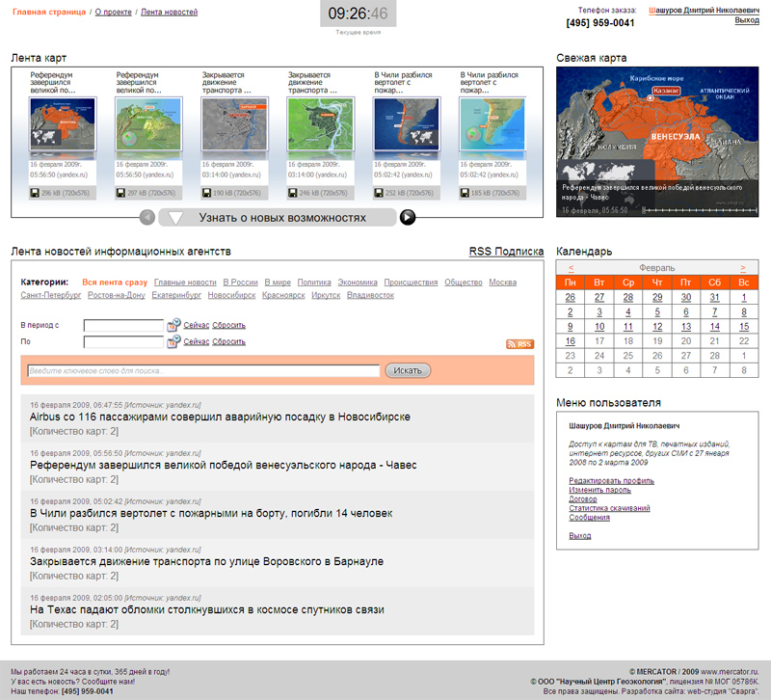Go to previous month in calendar

(571, 267)
